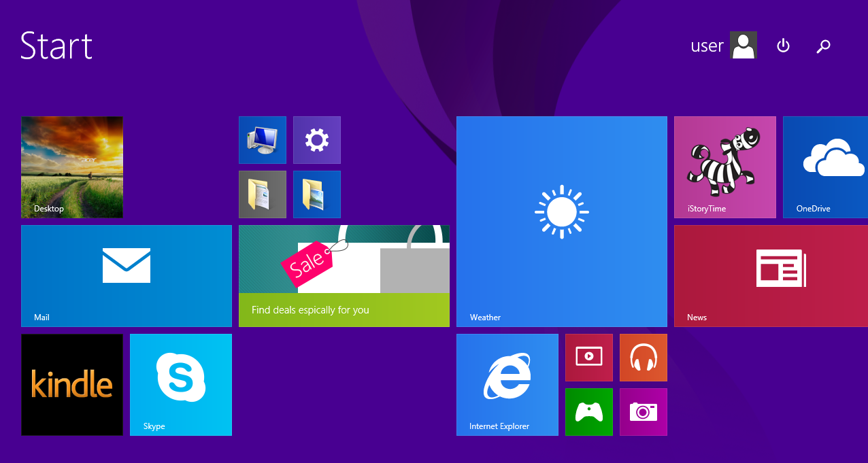Open the Video app tile
Image resolution: width=868 pixels, height=463 pixels.
coord(589,358)
